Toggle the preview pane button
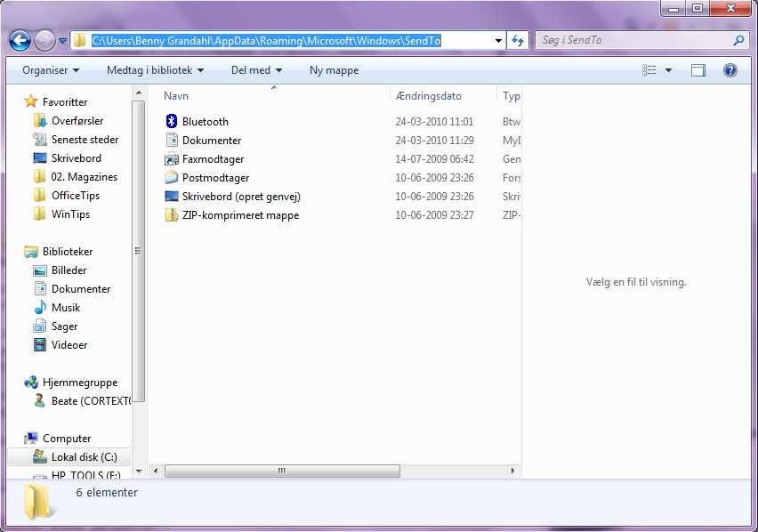This screenshot has height=532, width=758. pos(698,70)
